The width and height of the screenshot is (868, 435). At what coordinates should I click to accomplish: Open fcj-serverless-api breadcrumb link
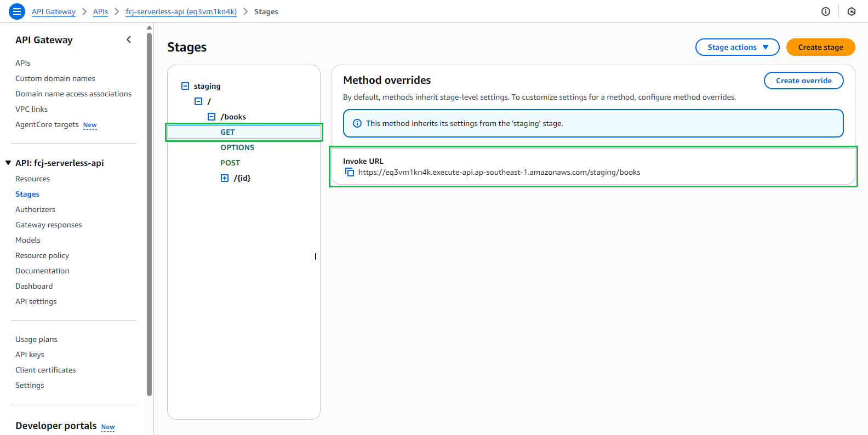(x=181, y=12)
